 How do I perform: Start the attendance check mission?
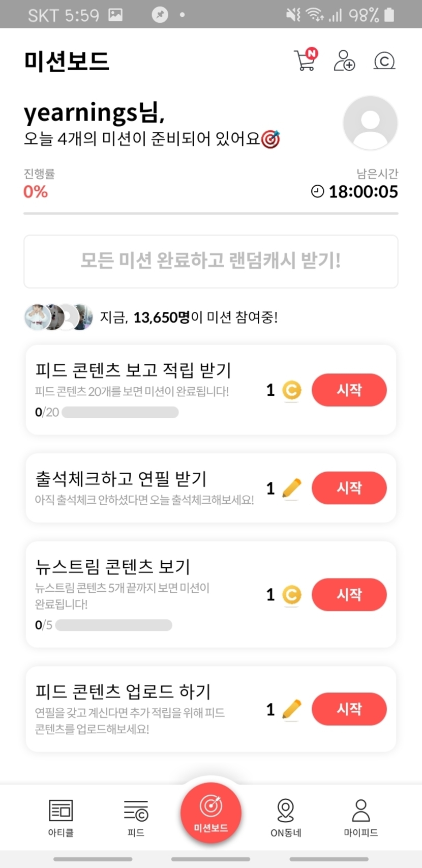click(349, 488)
